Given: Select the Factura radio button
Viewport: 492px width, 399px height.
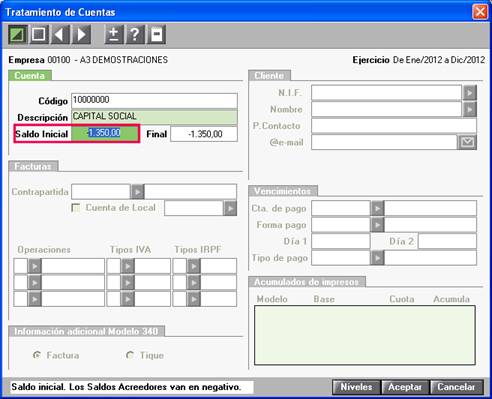Looking at the screenshot, I should coord(37,355).
